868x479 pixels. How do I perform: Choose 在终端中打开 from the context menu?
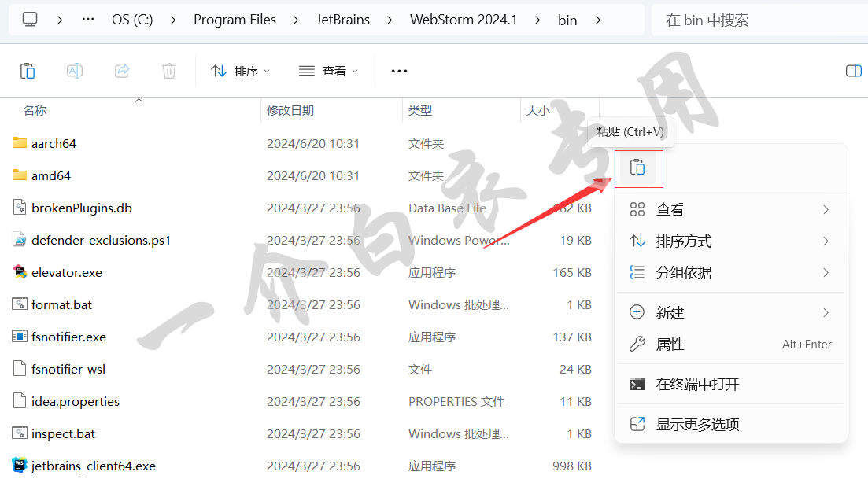click(697, 385)
